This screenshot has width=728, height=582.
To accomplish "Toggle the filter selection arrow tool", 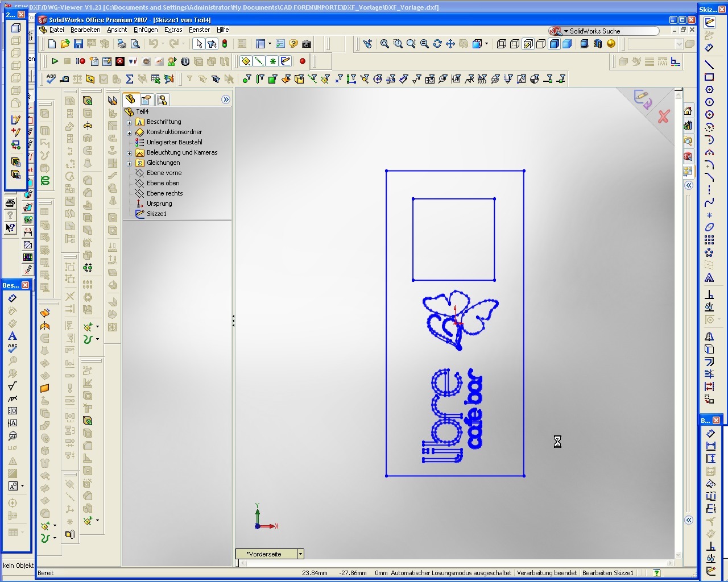I will pos(213,43).
